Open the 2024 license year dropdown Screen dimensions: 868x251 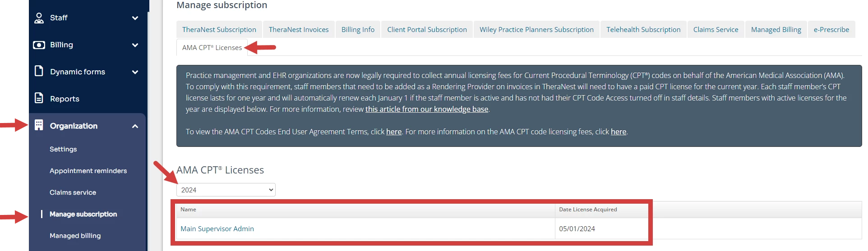pyautogui.click(x=226, y=190)
